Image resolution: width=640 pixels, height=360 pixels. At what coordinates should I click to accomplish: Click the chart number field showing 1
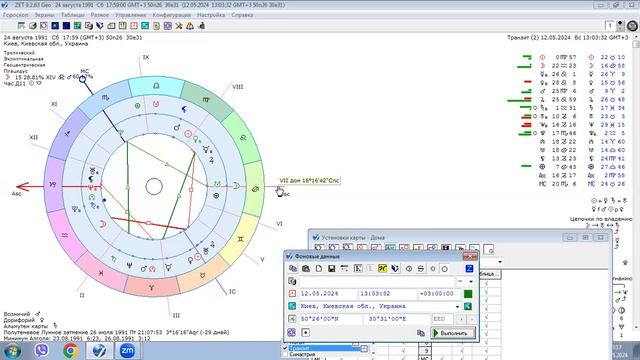tap(610, 26)
